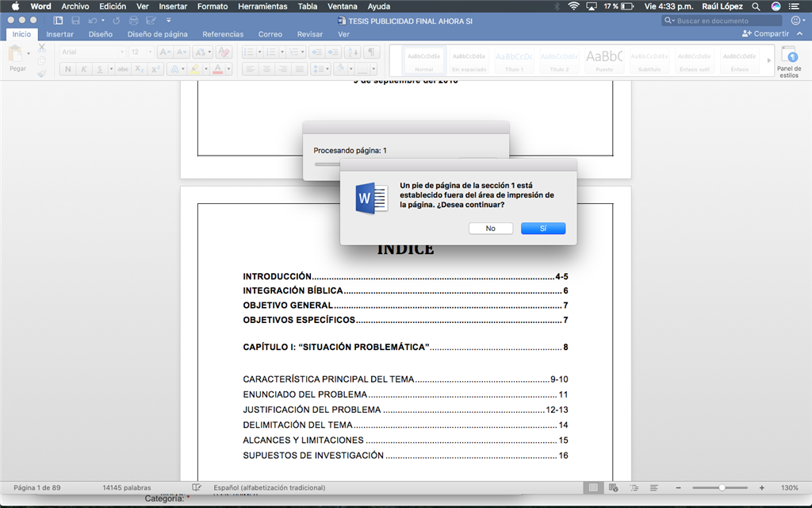Switch to the Revisar ribbon tab
Screen dimensions: 812x508
click(x=310, y=34)
